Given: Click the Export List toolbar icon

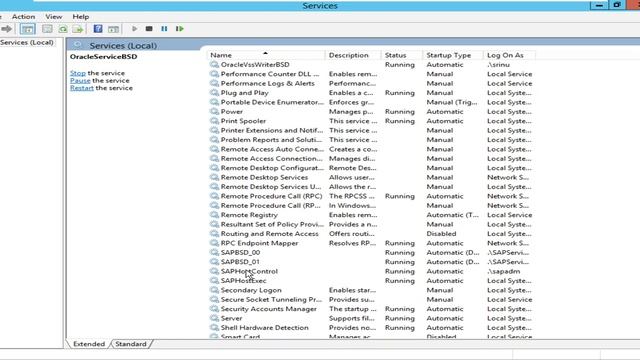Looking at the screenshot, I should 78,29.
